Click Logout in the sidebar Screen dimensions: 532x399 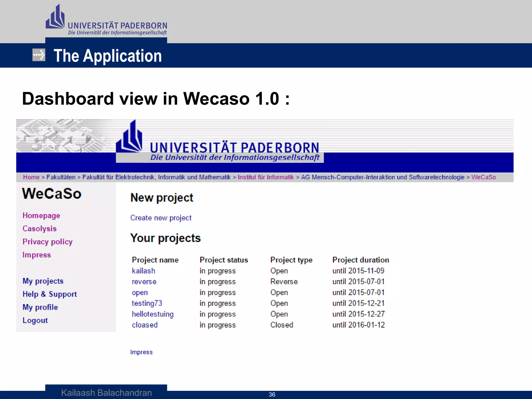35,321
